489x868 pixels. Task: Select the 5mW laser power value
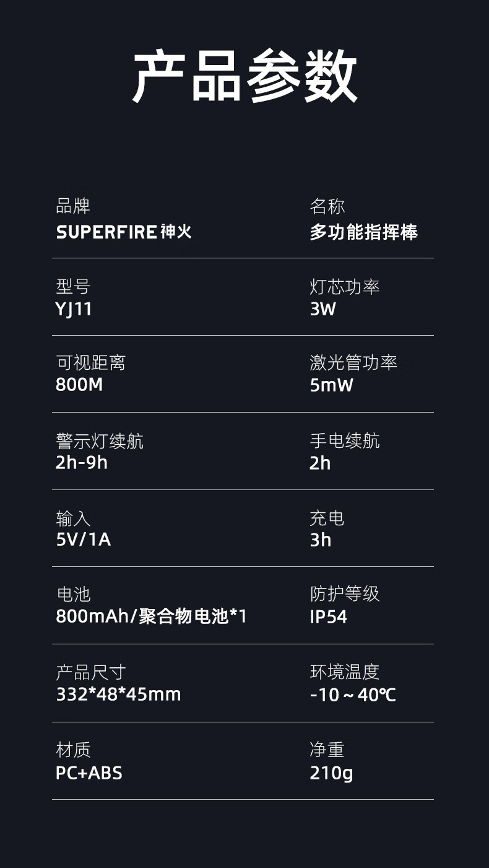[331, 385]
